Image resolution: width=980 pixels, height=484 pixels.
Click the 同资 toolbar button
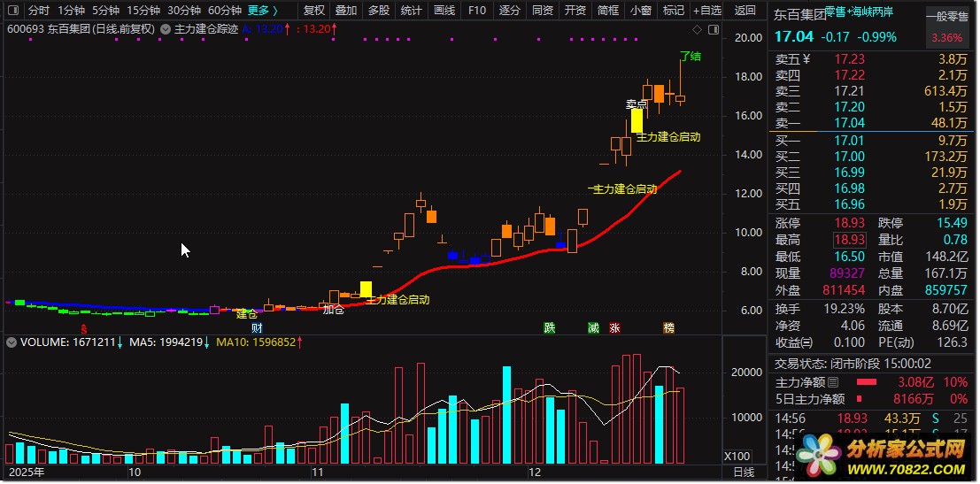click(542, 11)
